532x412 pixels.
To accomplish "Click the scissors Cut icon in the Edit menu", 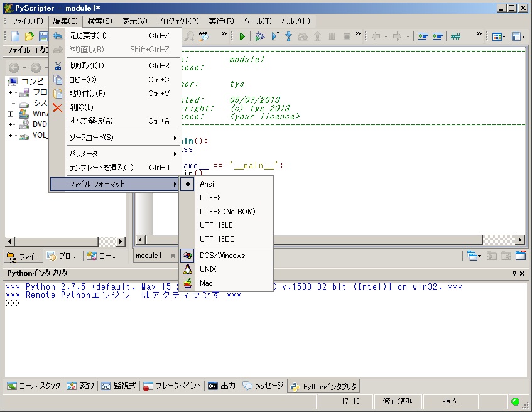I will point(58,66).
